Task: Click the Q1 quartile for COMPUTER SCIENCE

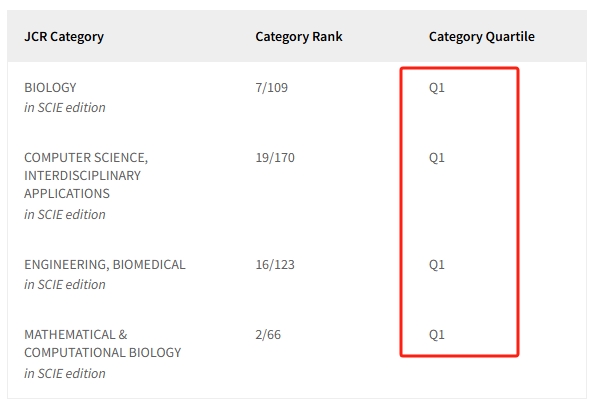Action: pos(437,158)
